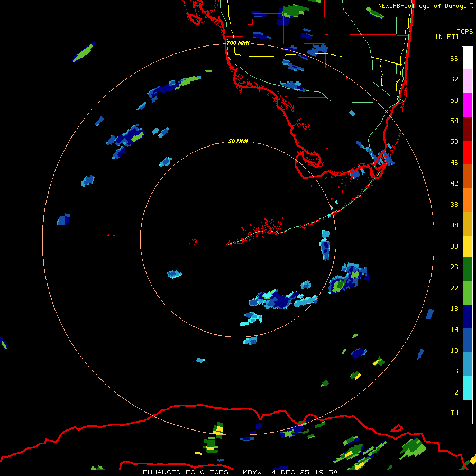This screenshot has height=476, width=476.
Task: Click the light pink legend swatch
Action: tap(467, 81)
